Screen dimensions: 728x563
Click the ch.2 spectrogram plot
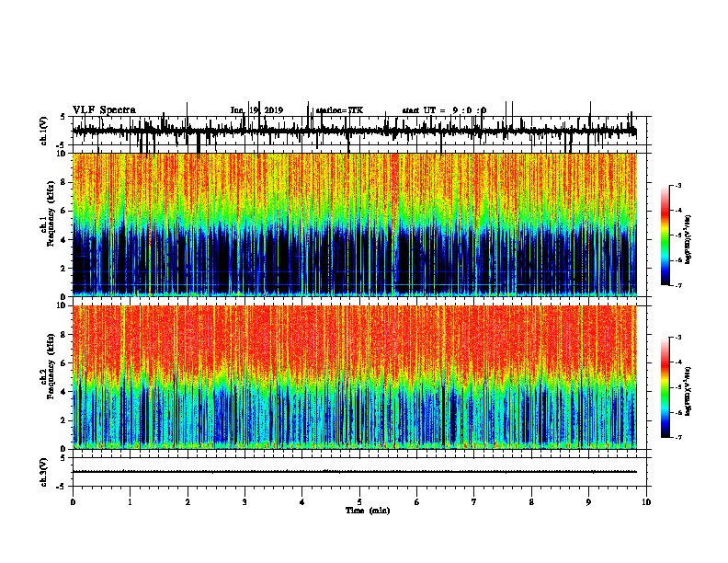click(x=354, y=377)
